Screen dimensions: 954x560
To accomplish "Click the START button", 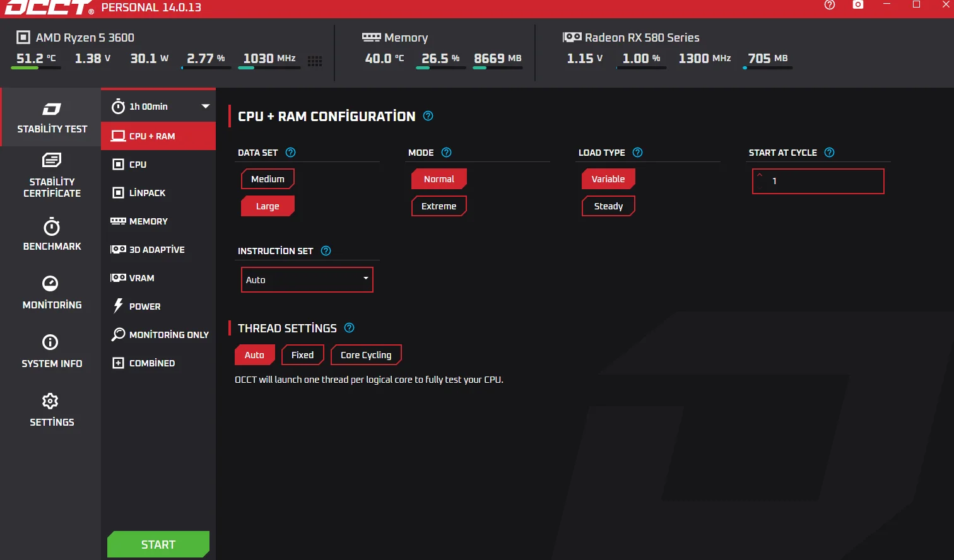I will tap(158, 544).
